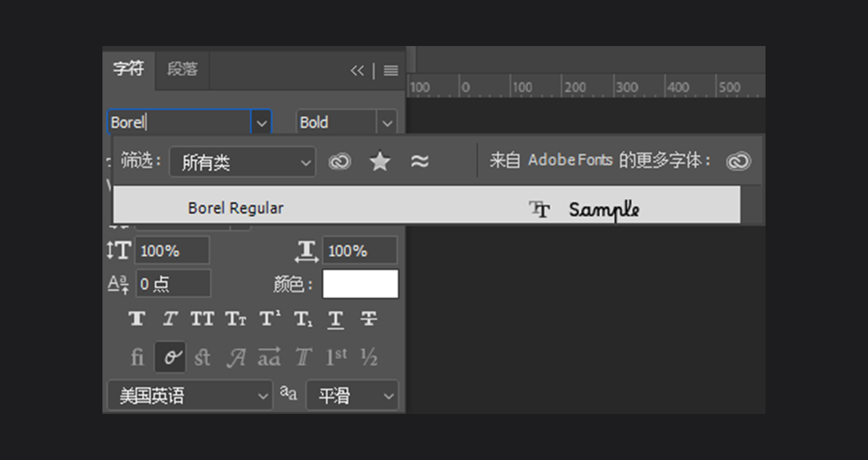Click the Small Caps icon

point(236,319)
